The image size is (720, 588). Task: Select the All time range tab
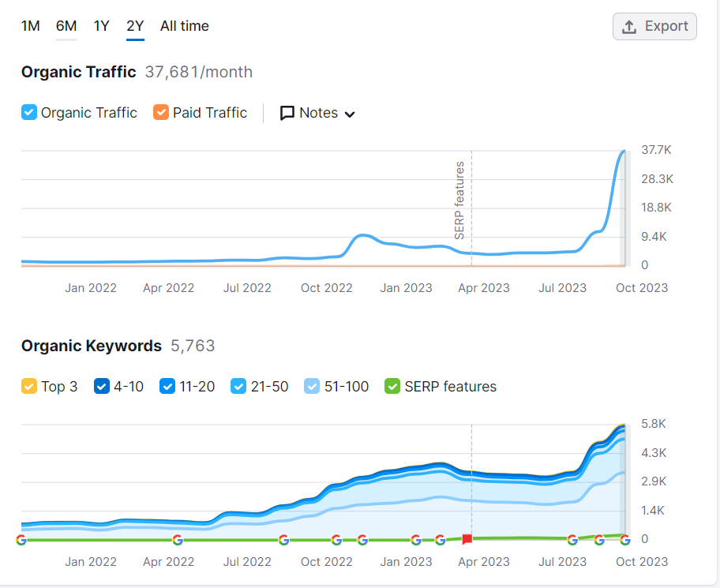click(x=184, y=26)
